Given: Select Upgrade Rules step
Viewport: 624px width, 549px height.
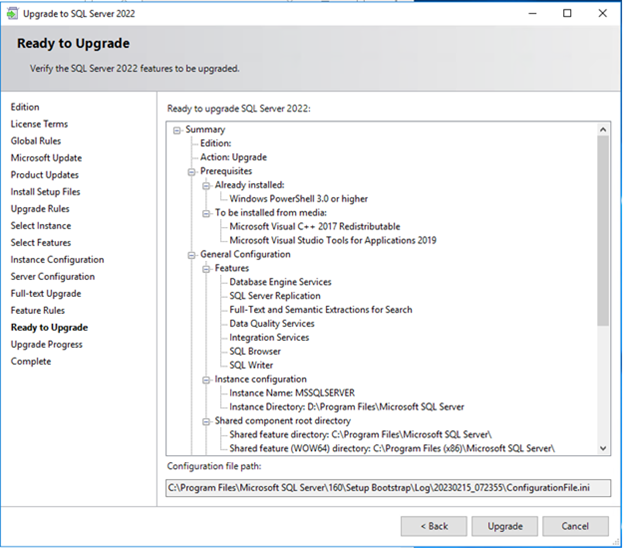Looking at the screenshot, I should (40, 209).
